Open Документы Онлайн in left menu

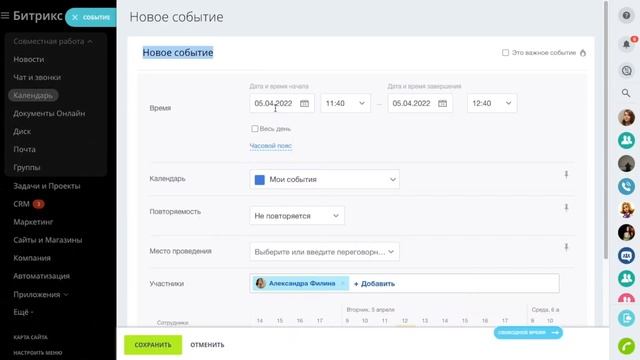[49, 113]
